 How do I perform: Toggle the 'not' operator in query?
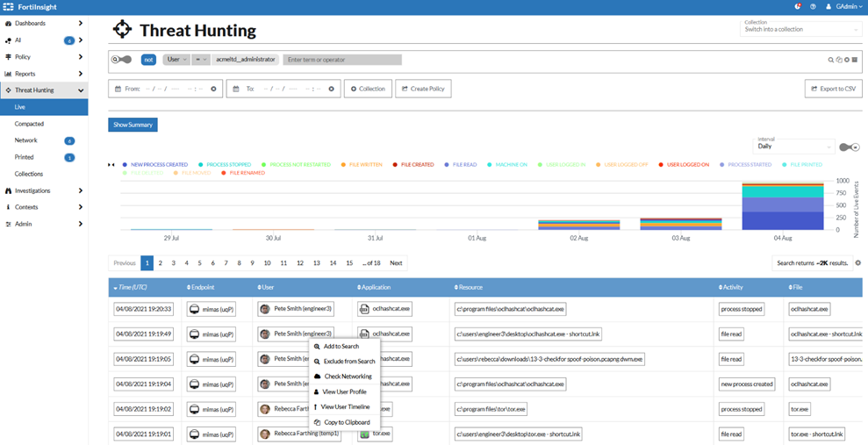[149, 60]
